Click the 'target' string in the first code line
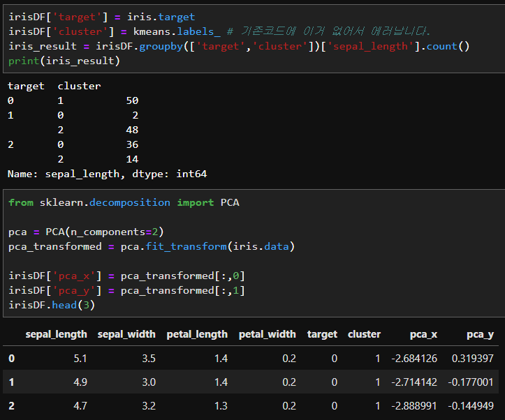 (x=77, y=17)
